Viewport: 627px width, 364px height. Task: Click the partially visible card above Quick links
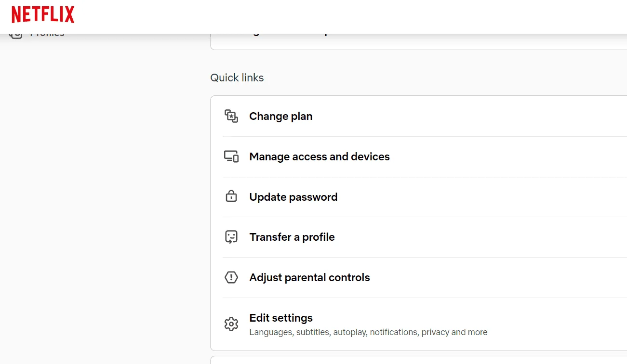tap(418, 41)
